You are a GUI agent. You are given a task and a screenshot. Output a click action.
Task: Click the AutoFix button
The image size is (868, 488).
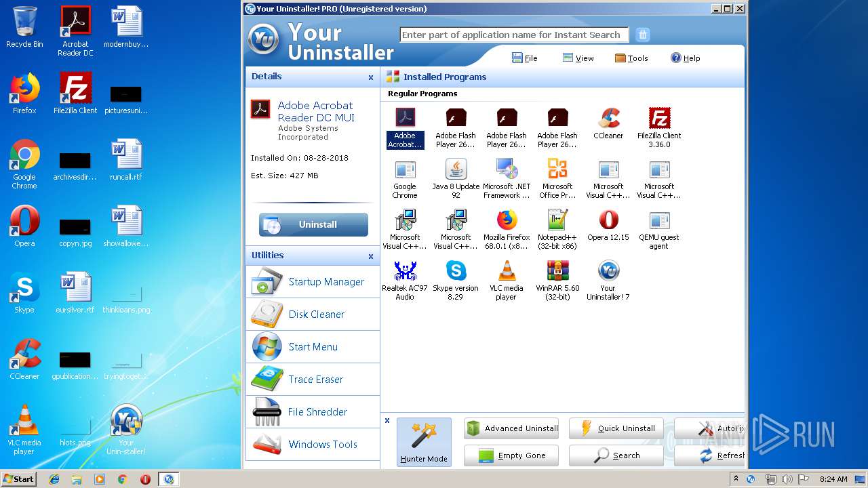[709, 428]
